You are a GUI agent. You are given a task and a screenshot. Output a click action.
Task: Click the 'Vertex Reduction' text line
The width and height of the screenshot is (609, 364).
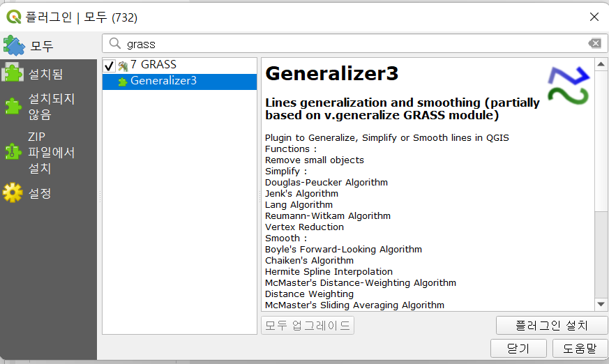pos(304,227)
